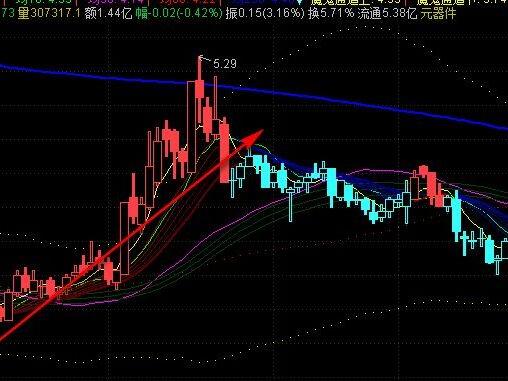The image size is (508, 381).
Task: Click the turnover rate 换5.71%
Action: pos(331,14)
